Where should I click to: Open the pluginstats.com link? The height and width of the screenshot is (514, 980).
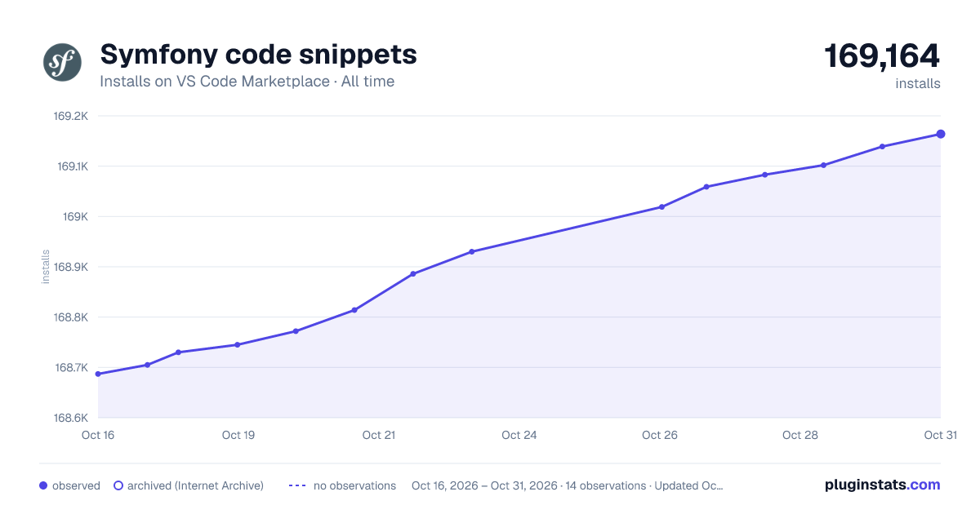[882, 485]
